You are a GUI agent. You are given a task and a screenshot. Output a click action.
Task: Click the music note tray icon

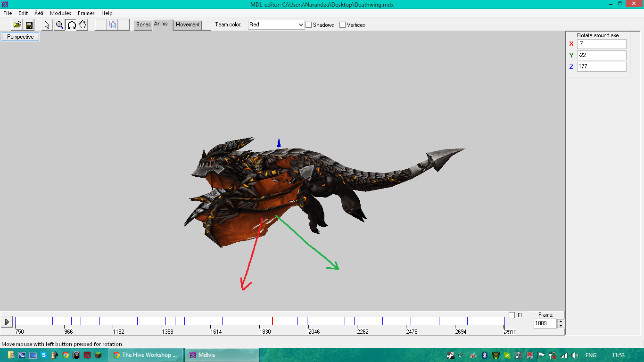click(519, 355)
